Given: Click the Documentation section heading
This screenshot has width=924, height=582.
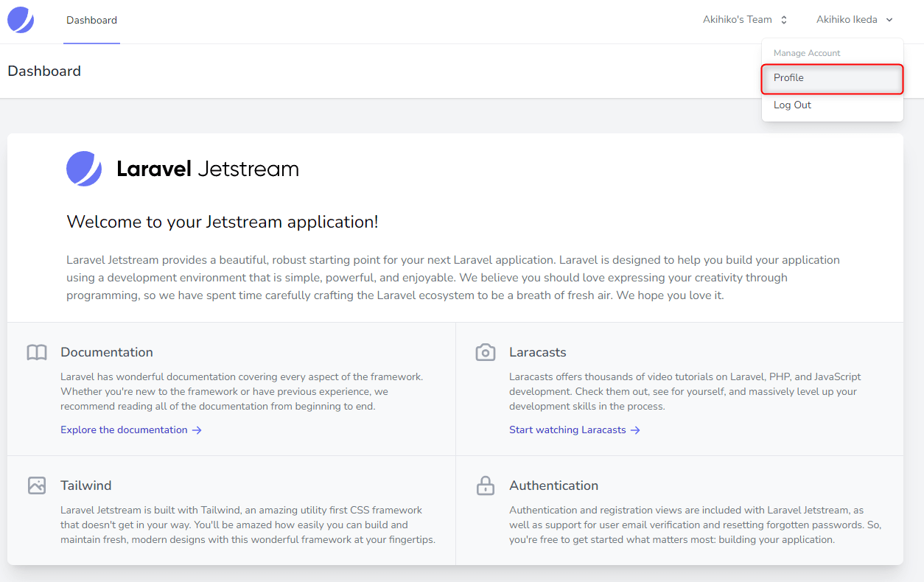Looking at the screenshot, I should [x=107, y=352].
